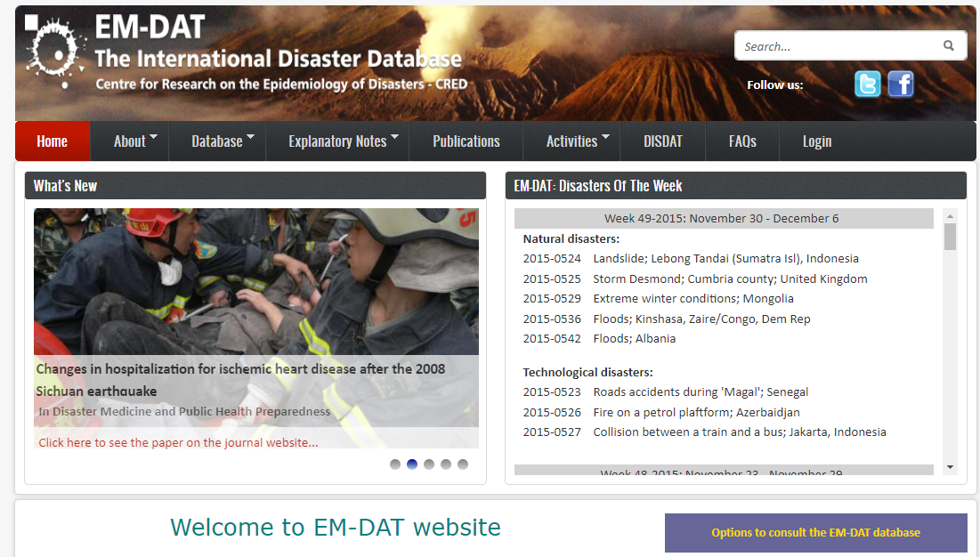Go to the Home tab
Viewport: 980px width, 557px height.
pyautogui.click(x=53, y=141)
